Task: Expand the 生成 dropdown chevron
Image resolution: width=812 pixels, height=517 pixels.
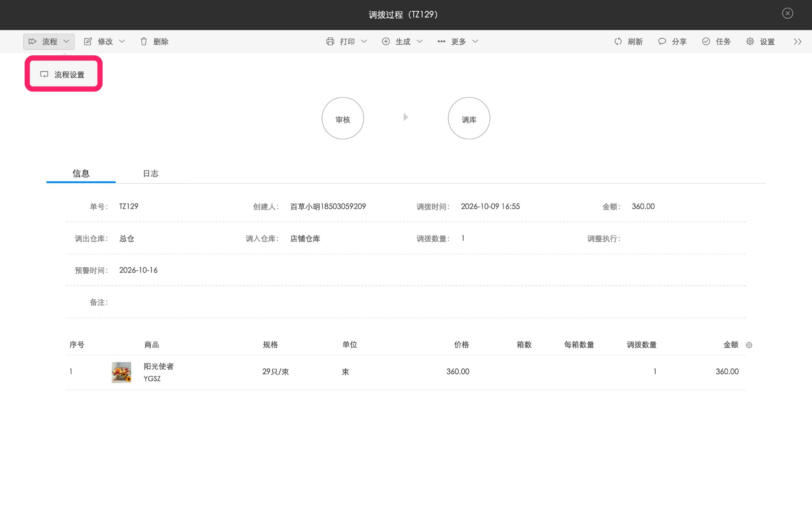Action: click(x=420, y=41)
